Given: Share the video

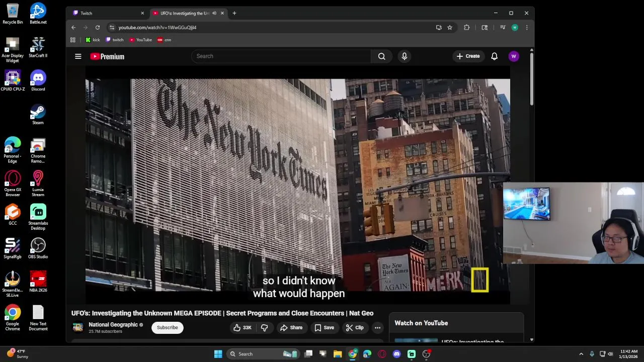Looking at the screenshot, I should click(x=291, y=328).
